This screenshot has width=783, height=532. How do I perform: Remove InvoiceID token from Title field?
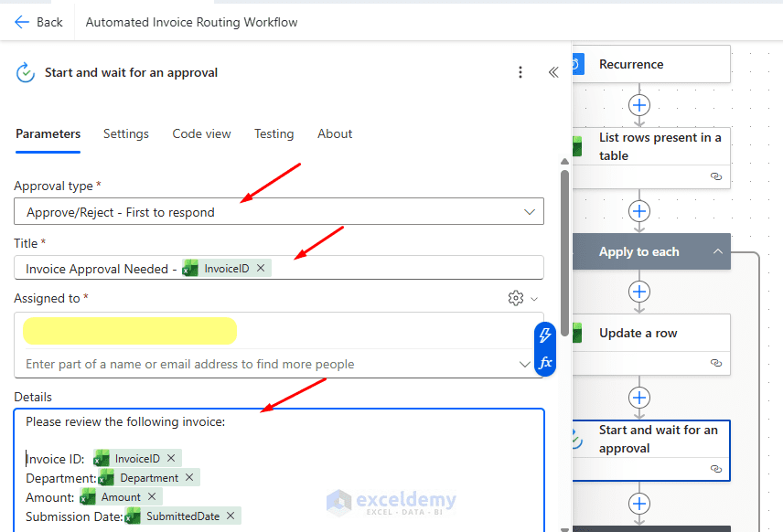tap(261, 268)
